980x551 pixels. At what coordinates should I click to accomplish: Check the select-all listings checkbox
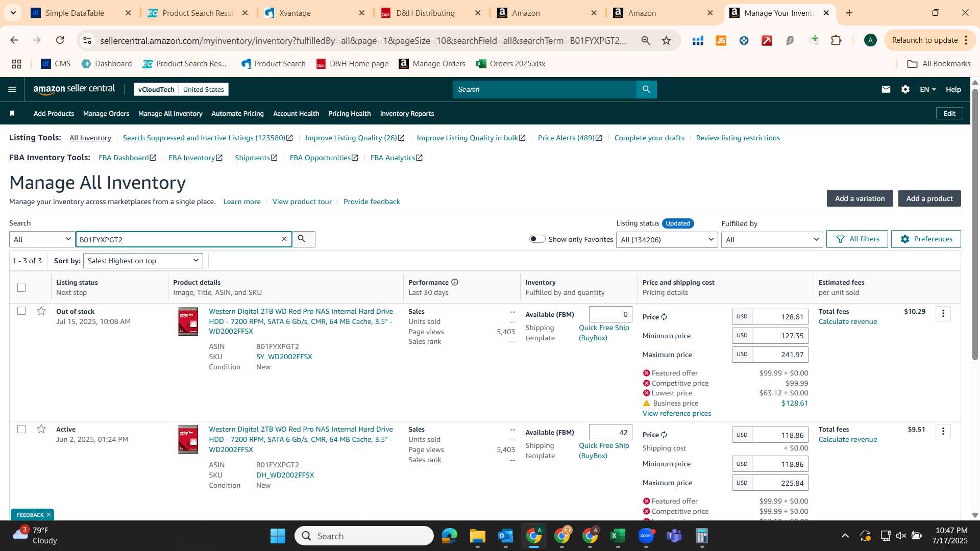pyautogui.click(x=21, y=288)
